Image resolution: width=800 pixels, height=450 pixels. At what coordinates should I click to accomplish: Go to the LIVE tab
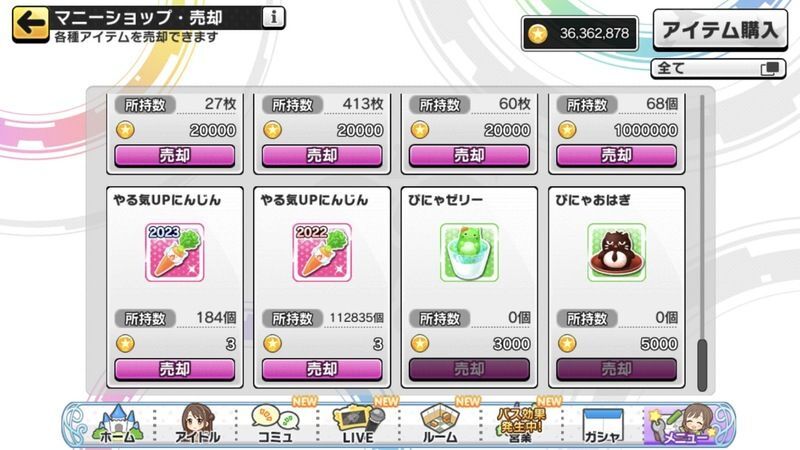tap(358, 424)
